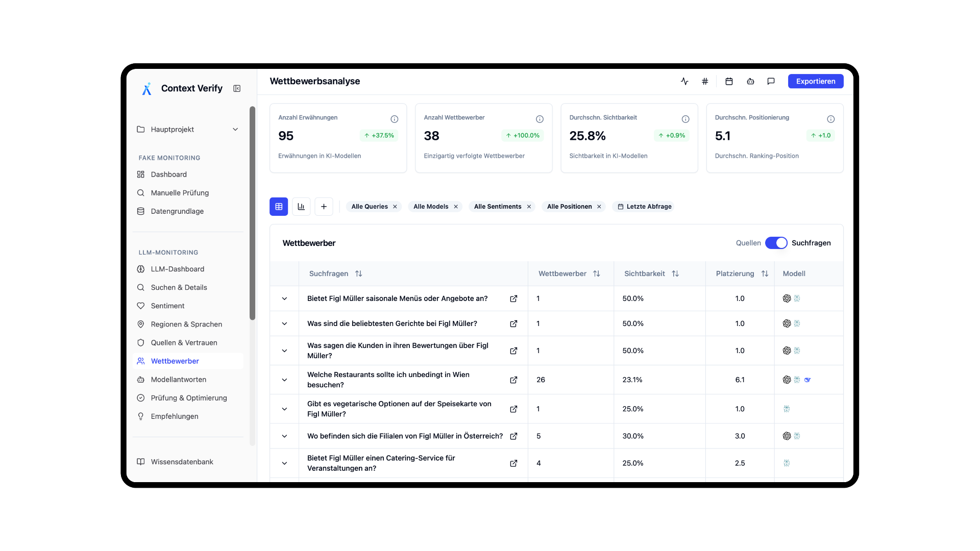Click the plus icon to add a filter
The image size is (980, 551).
324,207
